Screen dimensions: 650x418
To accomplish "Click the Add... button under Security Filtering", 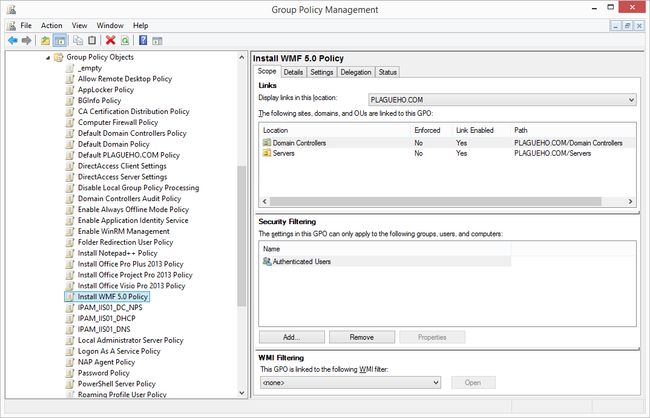I will point(291,337).
